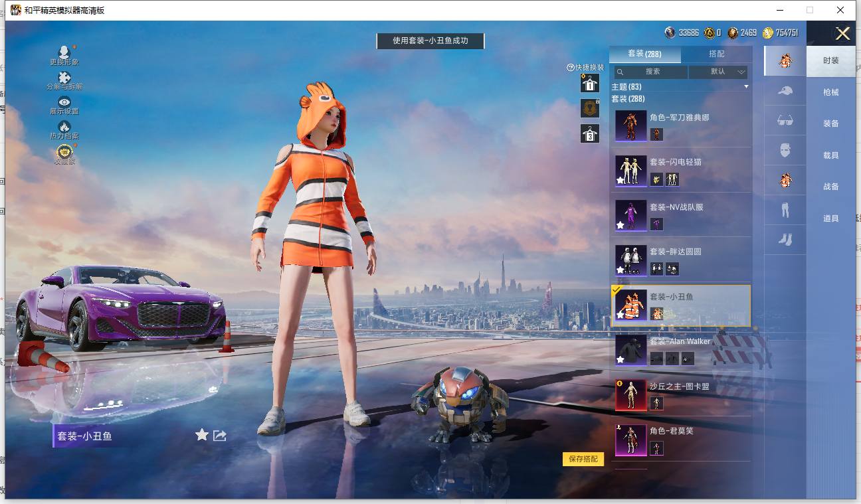
Task: Open the 装备 menu tab
Action: [831, 124]
